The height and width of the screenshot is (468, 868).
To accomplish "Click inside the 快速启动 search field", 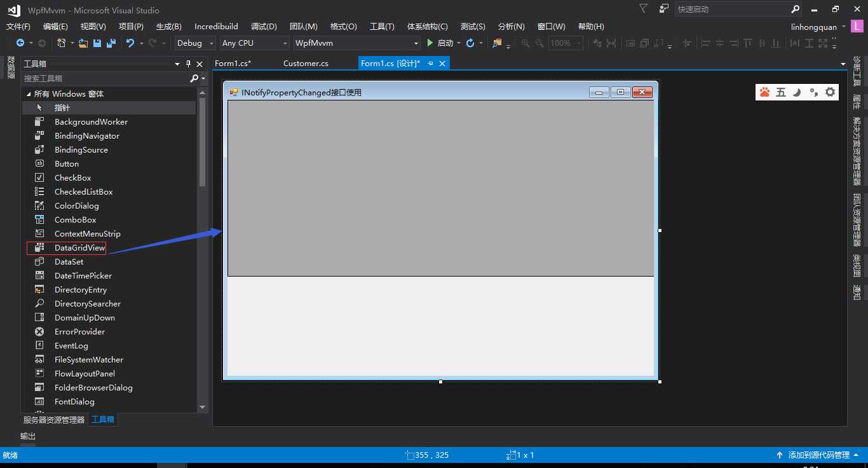I will [732, 10].
